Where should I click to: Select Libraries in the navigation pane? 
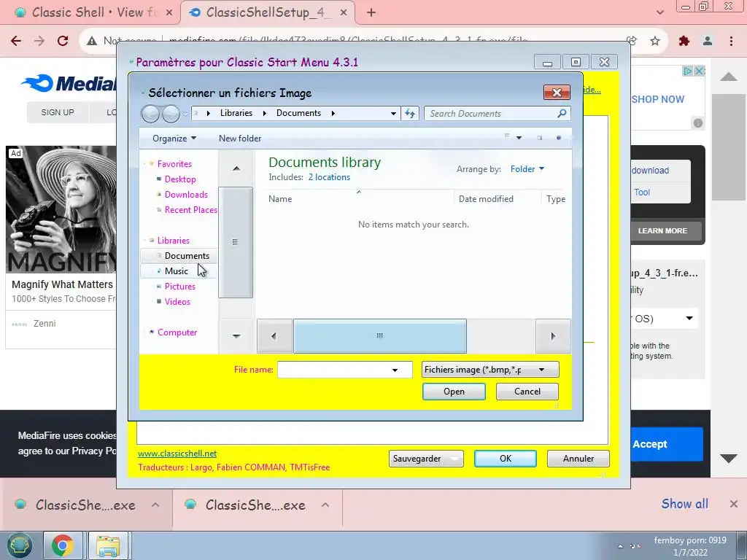pyautogui.click(x=174, y=241)
